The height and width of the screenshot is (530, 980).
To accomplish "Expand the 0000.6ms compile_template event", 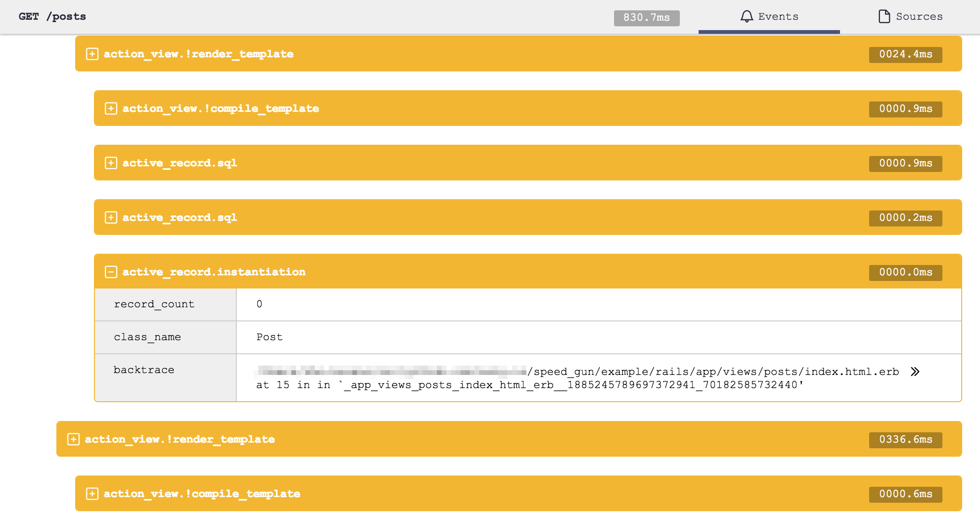I will pyautogui.click(x=92, y=494).
